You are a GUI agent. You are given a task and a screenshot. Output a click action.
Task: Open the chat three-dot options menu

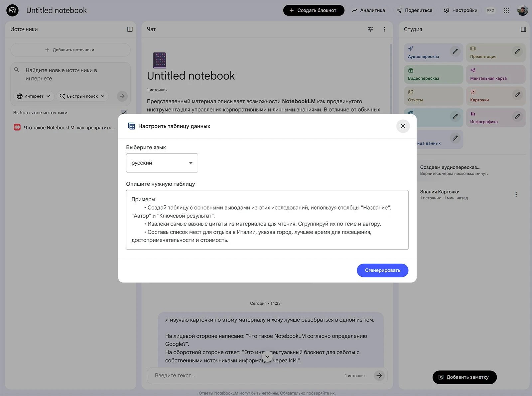tap(384, 29)
